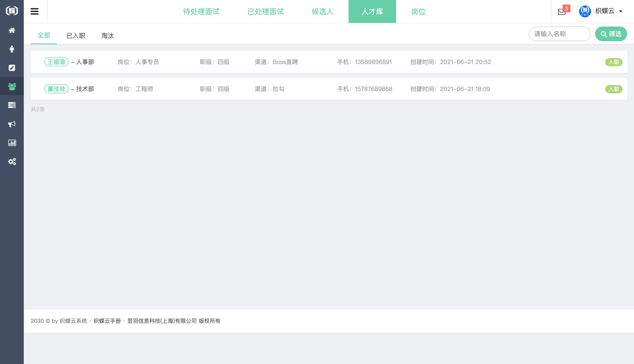This screenshot has width=634, height=364.
Task: Open the message envelope with badge 3
Action: (x=562, y=11)
